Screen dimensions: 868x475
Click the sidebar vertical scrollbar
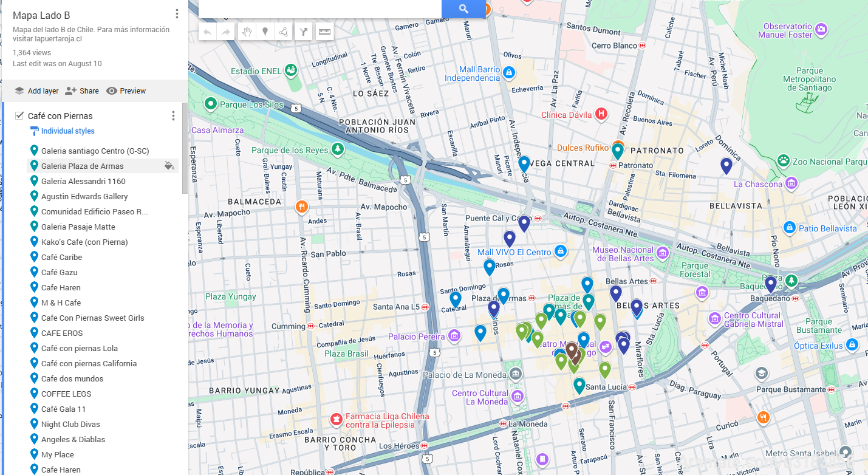pos(185,149)
